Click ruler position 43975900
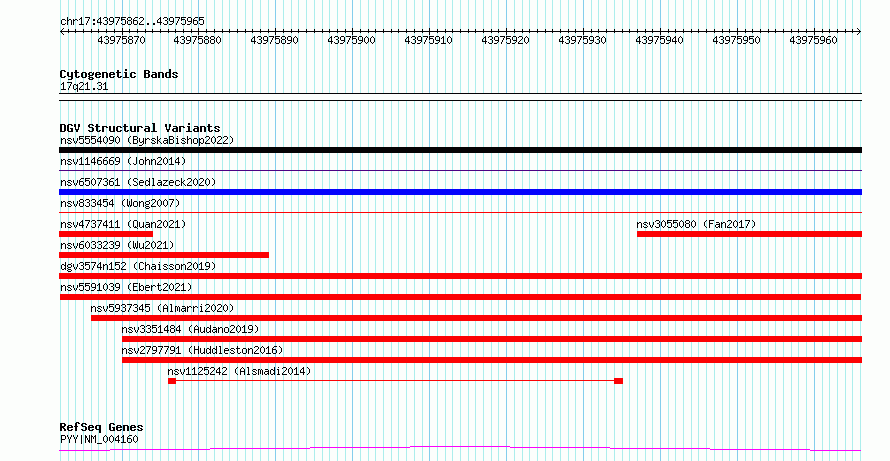Viewport: 890px width, 461px height. click(x=351, y=40)
